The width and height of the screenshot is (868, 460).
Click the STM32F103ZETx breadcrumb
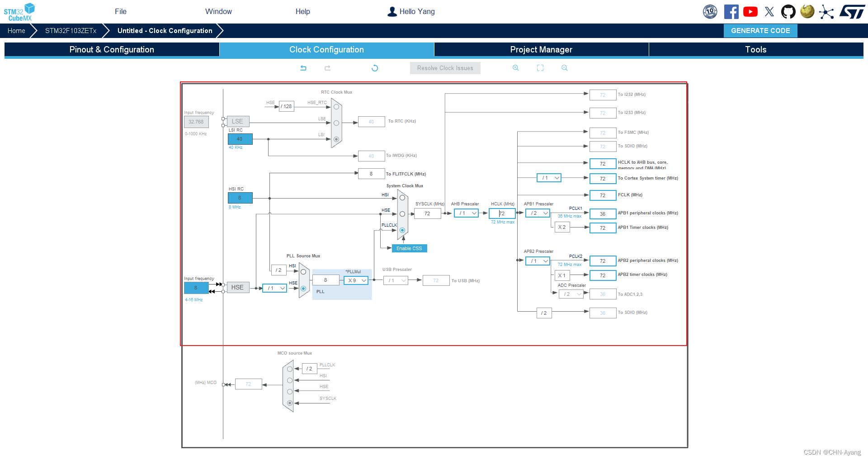[x=71, y=31]
